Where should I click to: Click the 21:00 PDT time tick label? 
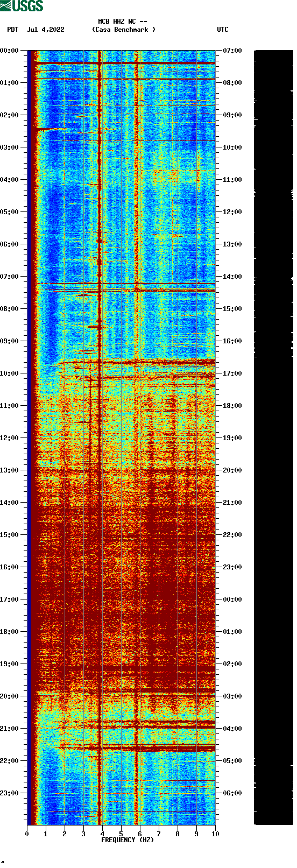pos(9,729)
